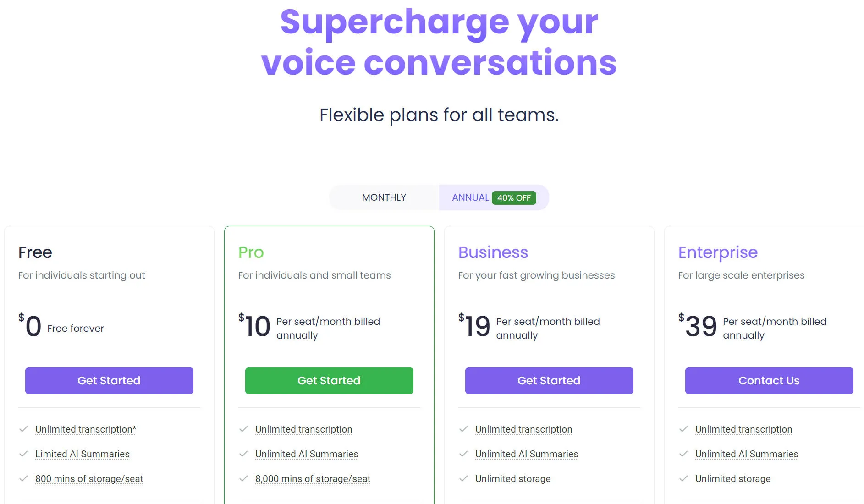
Task: Click the checkmark next to Business Unlimited transcription
Action: coord(463,429)
